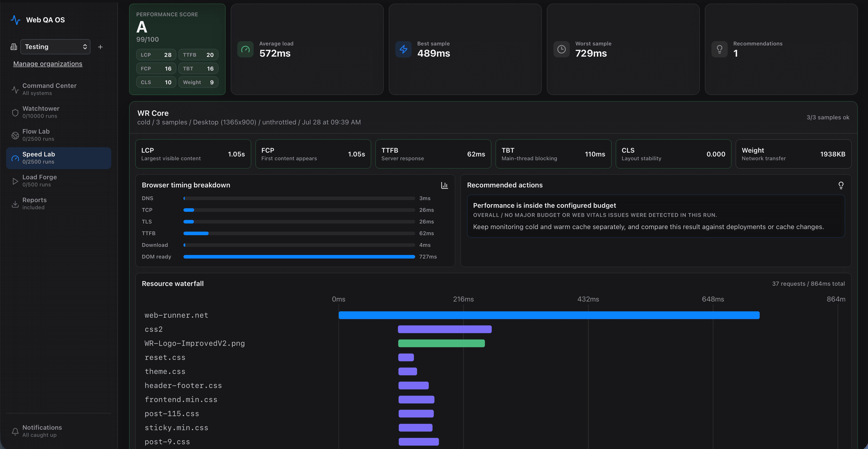The height and width of the screenshot is (449, 868).
Task: Navigate to Flow Lab section
Action: pyautogui.click(x=59, y=135)
